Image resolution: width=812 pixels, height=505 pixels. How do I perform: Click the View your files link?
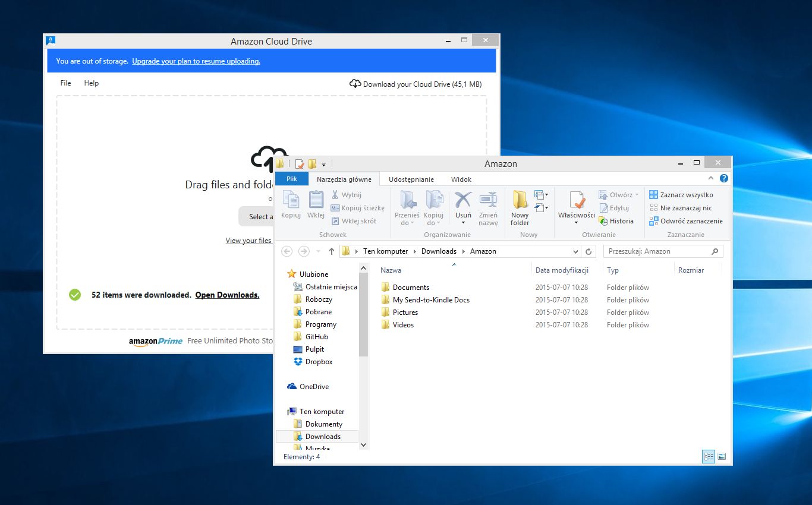pyautogui.click(x=248, y=241)
